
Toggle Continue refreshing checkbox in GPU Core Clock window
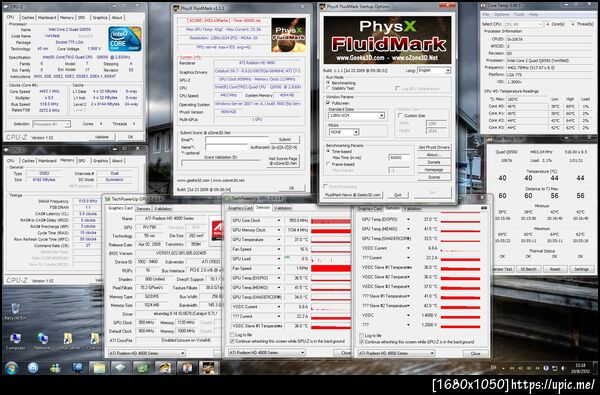coord(232,341)
